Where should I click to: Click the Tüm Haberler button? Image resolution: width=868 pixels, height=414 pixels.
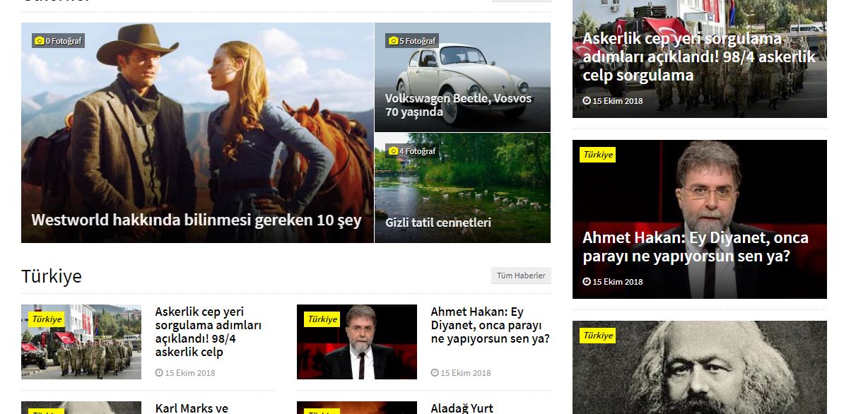click(x=521, y=276)
